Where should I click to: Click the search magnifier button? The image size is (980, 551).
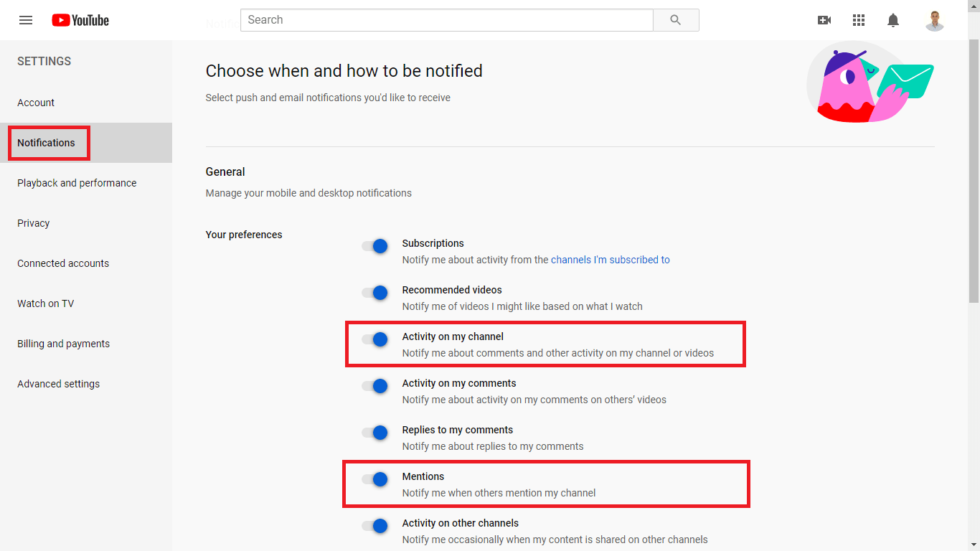[675, 20]
